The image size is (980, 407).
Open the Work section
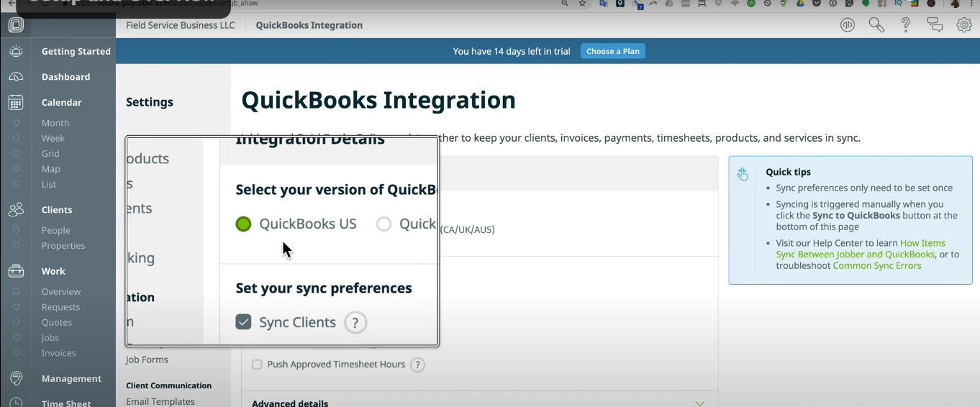(x=53, y=271)
